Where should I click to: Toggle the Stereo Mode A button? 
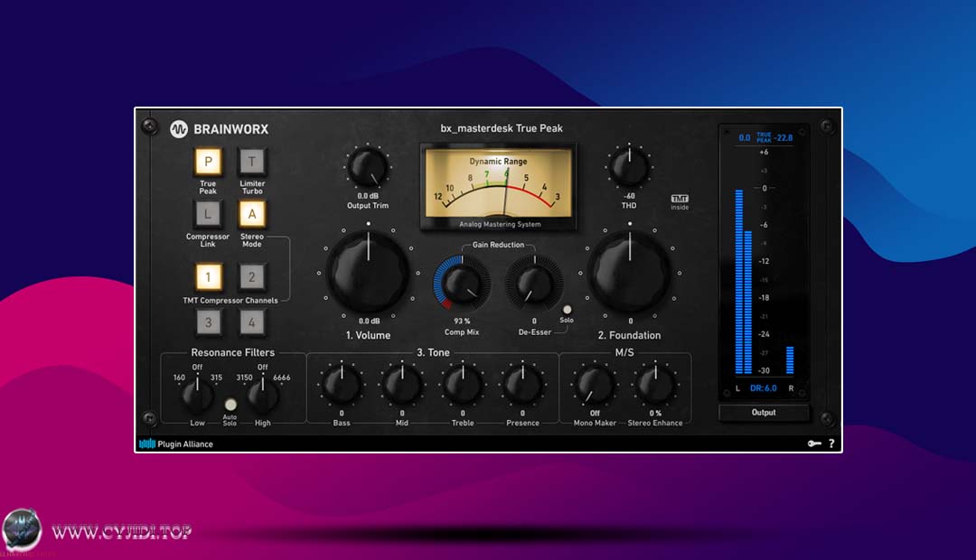coord(252,215)
